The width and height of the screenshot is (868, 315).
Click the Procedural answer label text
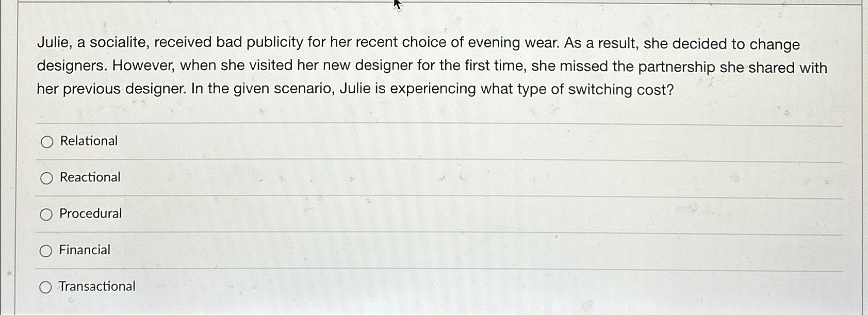coord(90,213)
